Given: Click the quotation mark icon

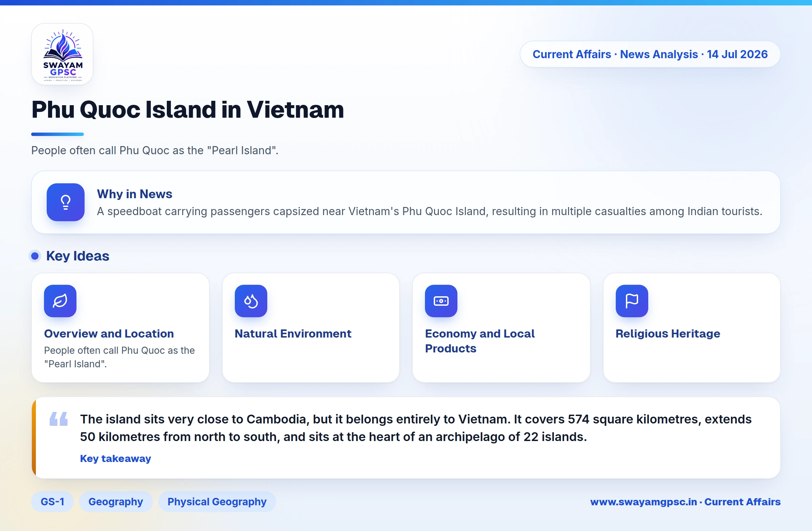Looking at the screenshot, I should click(x=59, y=419).
